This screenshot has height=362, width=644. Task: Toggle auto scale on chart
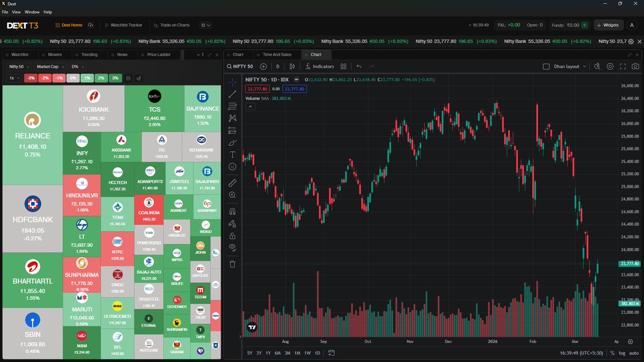pyautogui.click(x=634, y=353)
